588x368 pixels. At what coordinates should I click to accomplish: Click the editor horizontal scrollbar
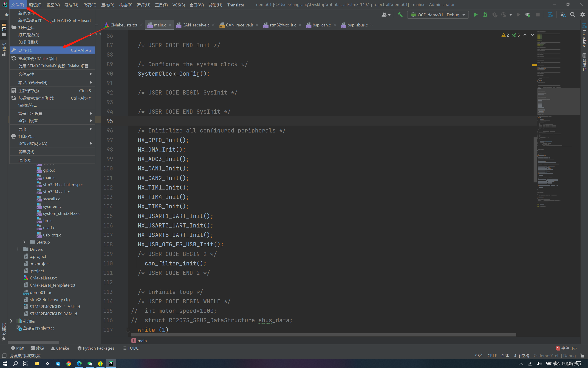click(x=324, y=335)
